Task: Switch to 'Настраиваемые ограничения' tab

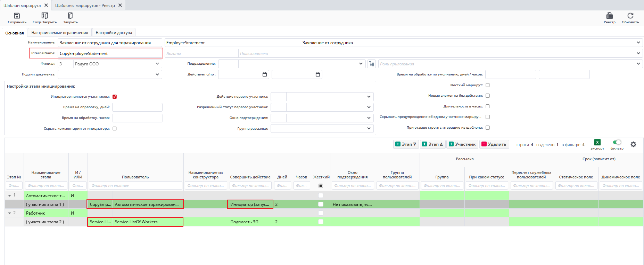Action: 60,33
